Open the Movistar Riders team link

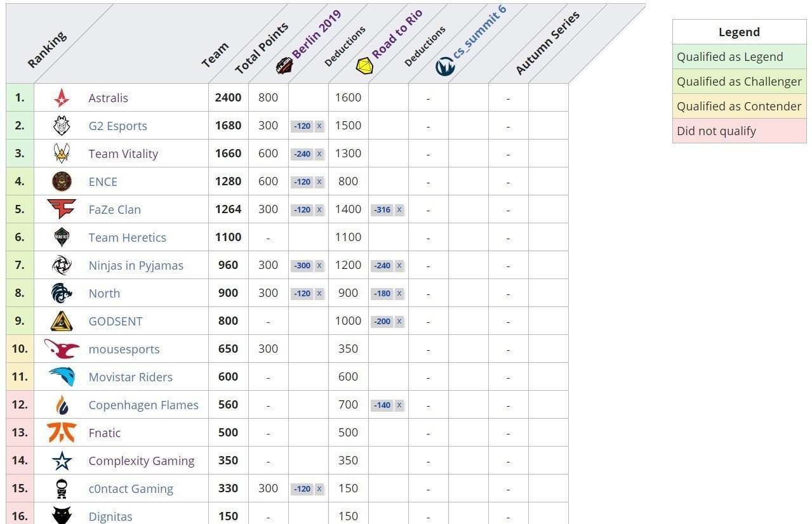[131, 377]
